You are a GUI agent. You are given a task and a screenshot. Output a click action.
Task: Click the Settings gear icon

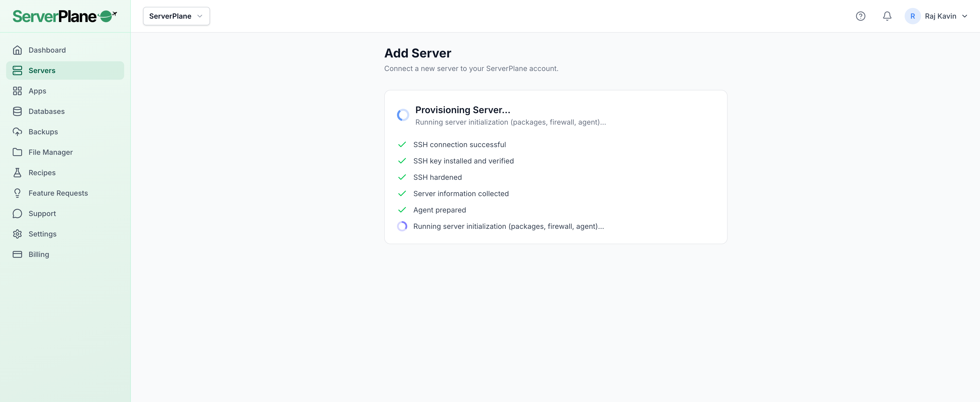[17, 234]
